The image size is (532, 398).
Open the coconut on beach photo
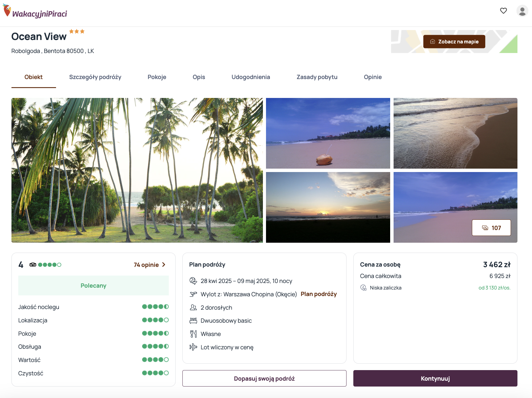(x=328, y=133)
